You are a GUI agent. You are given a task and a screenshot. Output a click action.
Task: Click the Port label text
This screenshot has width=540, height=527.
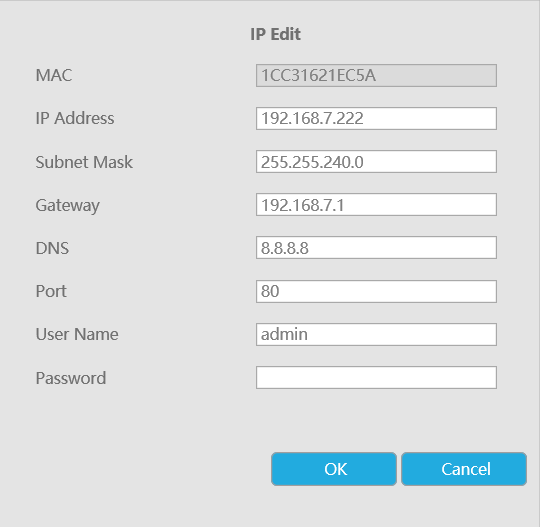[51, 291]
